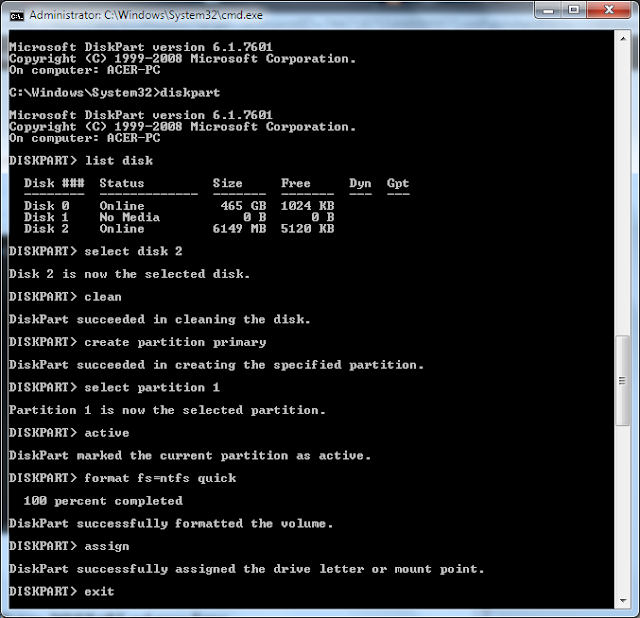
Task: Click 'Disk 2 is now the selected disk.'
Action: [x=129, y=274]
